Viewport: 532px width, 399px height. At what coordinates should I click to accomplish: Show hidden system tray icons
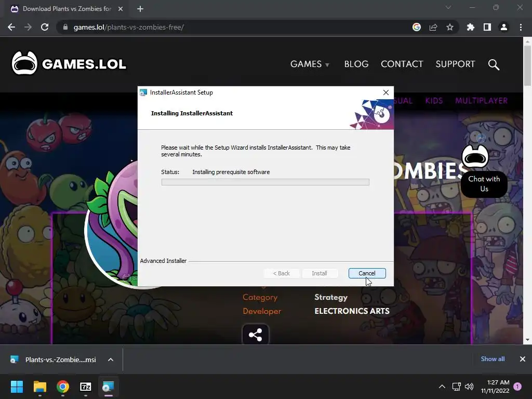[x=442, y=387]
